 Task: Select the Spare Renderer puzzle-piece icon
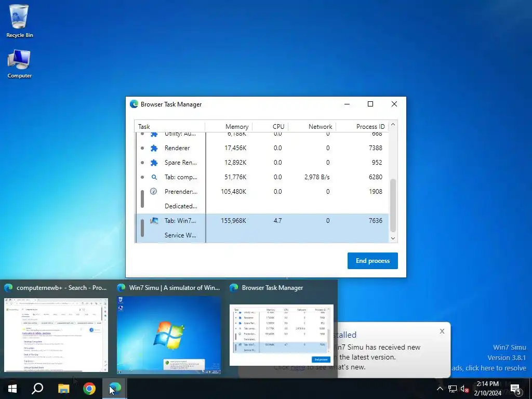coord(154,163)
